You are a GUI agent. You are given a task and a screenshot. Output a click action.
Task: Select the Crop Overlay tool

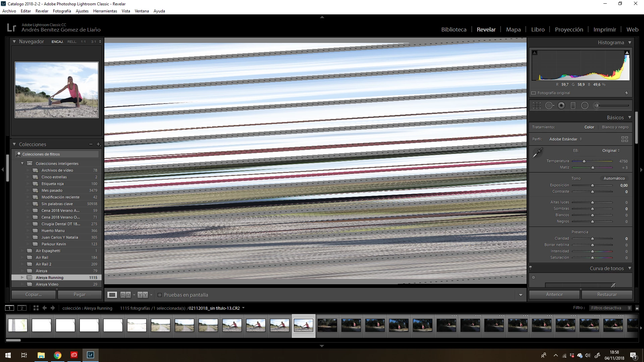(x=537, y=106)
